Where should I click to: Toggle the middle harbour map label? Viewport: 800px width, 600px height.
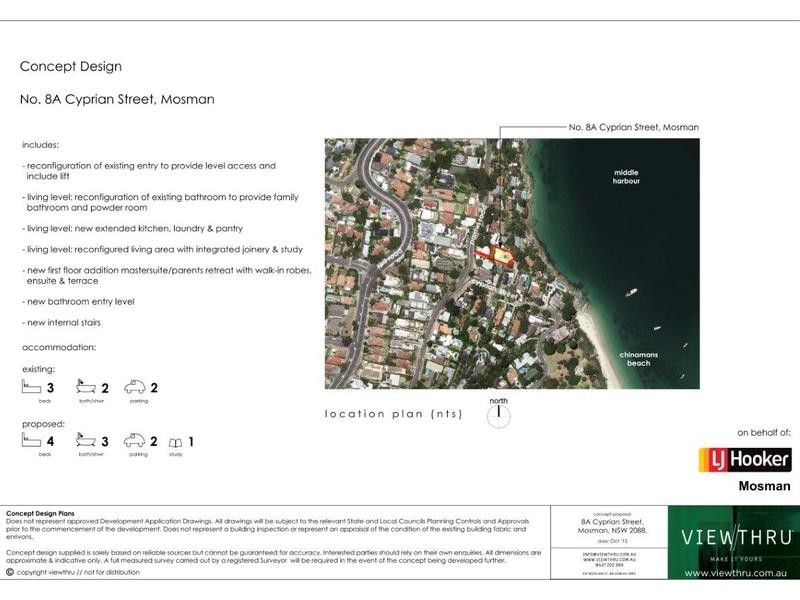625,175
